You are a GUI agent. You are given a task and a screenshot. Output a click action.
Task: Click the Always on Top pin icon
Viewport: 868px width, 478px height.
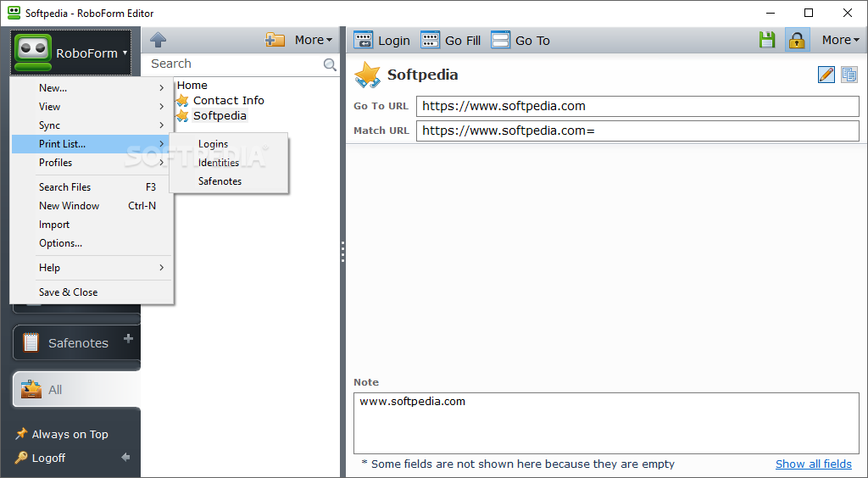click(x=21, y=434)
